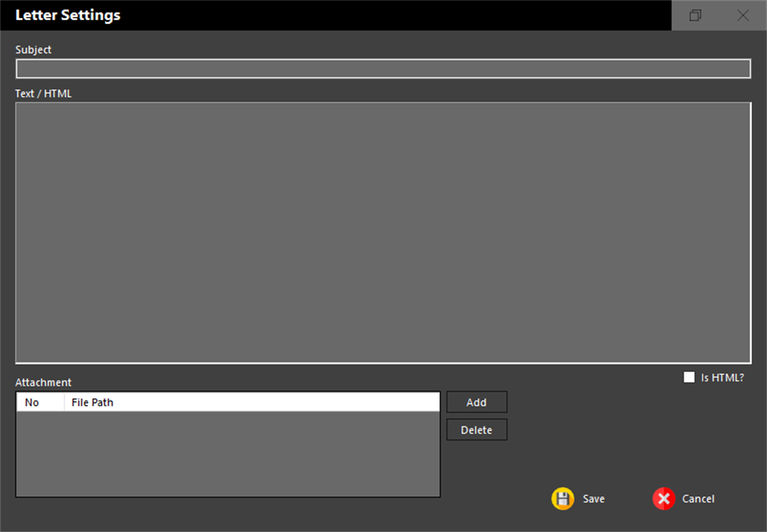Click the empty attachment list area
767x532 pixels.
pos(227,453)
